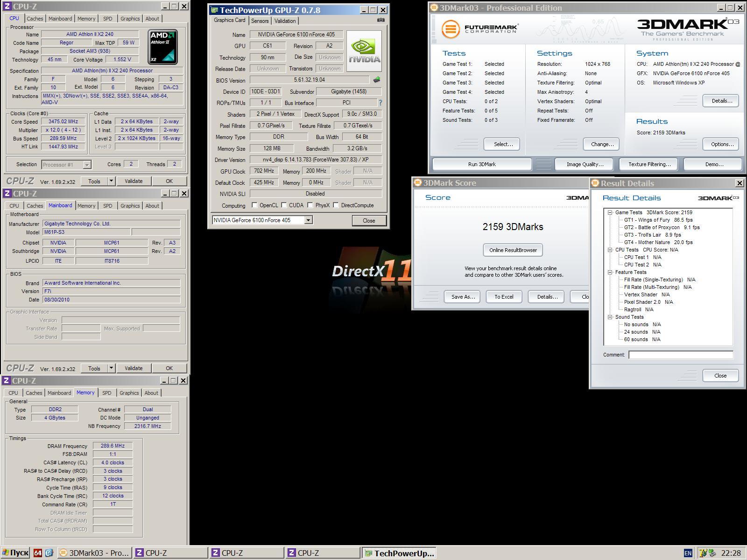The height and width of the screenshot is (560, 747).
Task: Click the 3DMark Score window title icon
Action: 418,182
